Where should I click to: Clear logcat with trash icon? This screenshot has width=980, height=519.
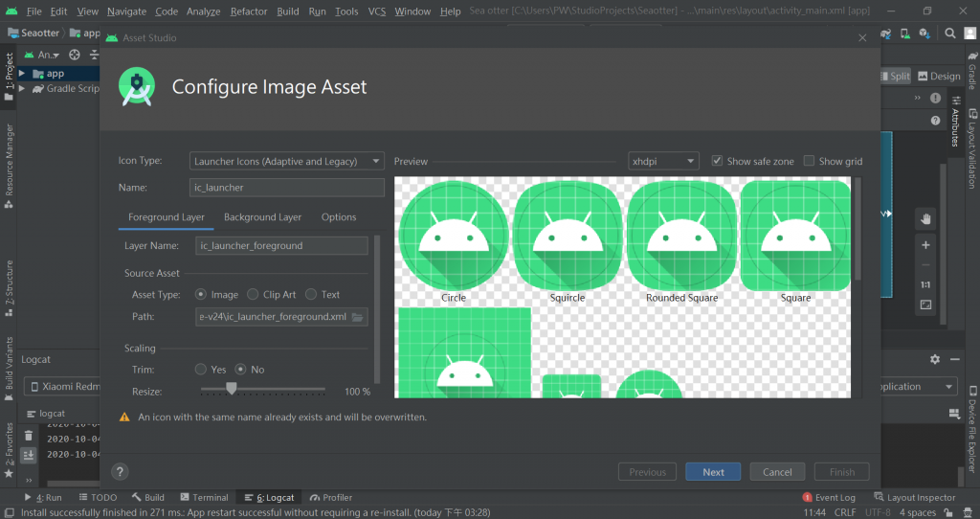pos(28,436)
